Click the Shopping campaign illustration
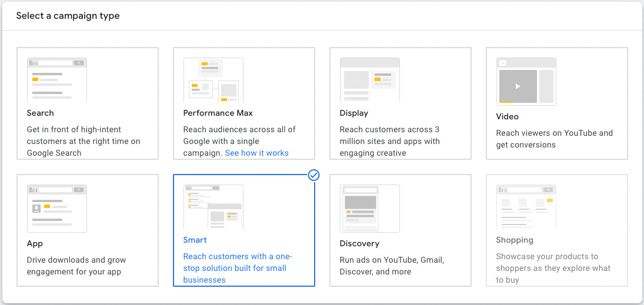 point(526,207)
